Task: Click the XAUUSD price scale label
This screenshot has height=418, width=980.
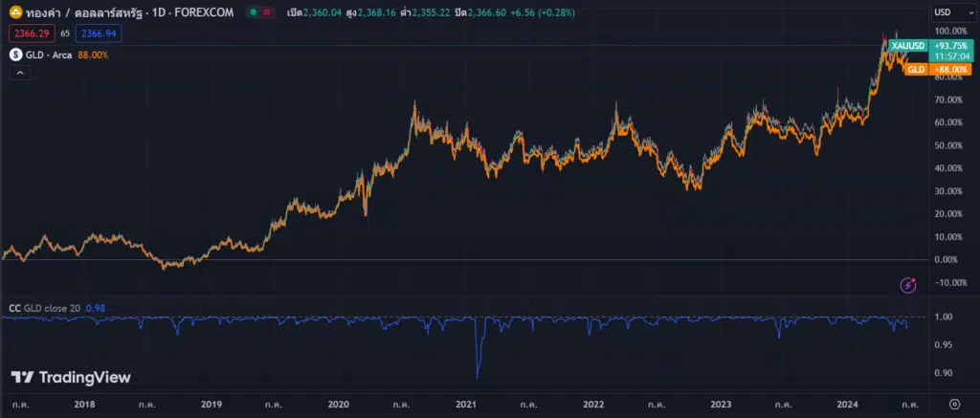Action: pos(907,46)
